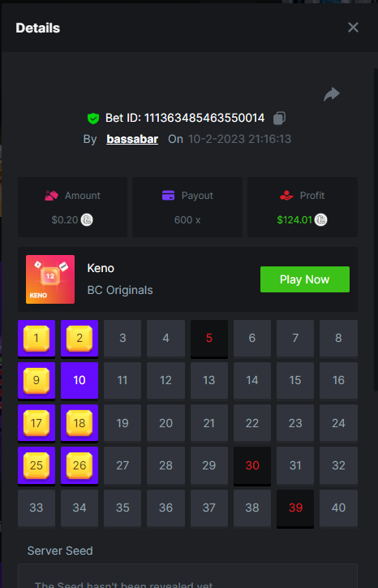Copy the Bet ID with copy icon
The image size is (378, 588).
(x=279, y=118)
